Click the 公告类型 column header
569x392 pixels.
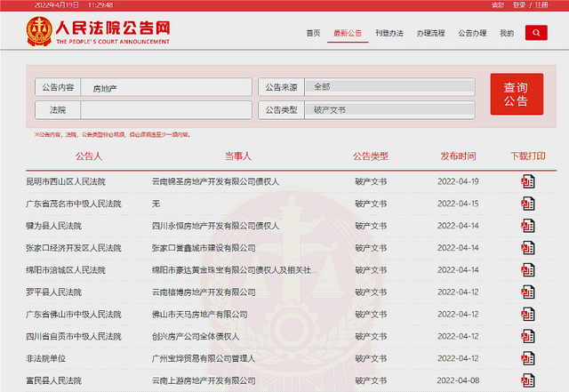371,156
